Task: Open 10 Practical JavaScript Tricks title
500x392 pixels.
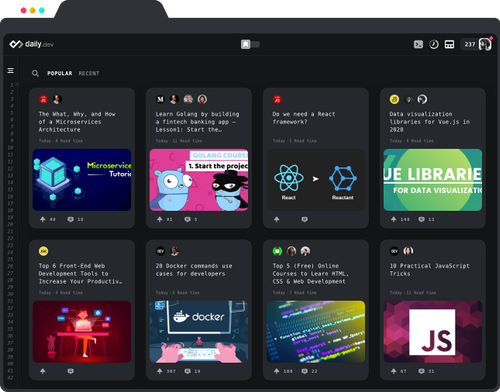Action: coord(429,270)
